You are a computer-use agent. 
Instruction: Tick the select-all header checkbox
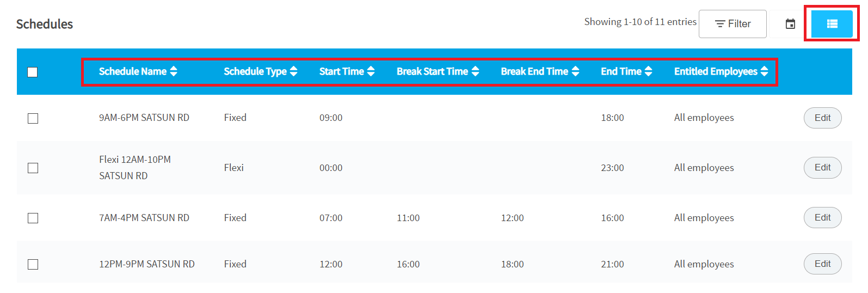coord(33,72)
